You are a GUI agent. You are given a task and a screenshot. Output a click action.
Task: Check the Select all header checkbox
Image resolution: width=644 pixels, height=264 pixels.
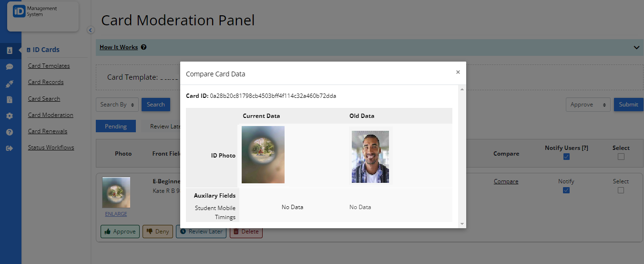click(x=621, y=157)
